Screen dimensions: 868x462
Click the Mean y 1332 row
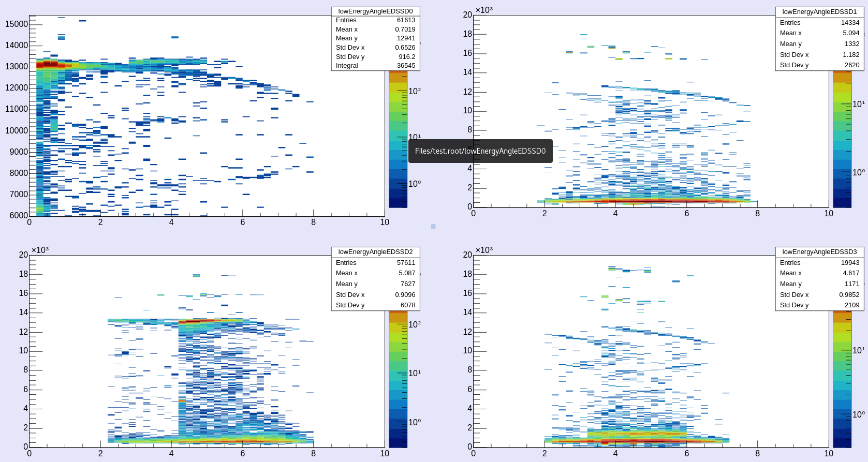click(819, 44)
